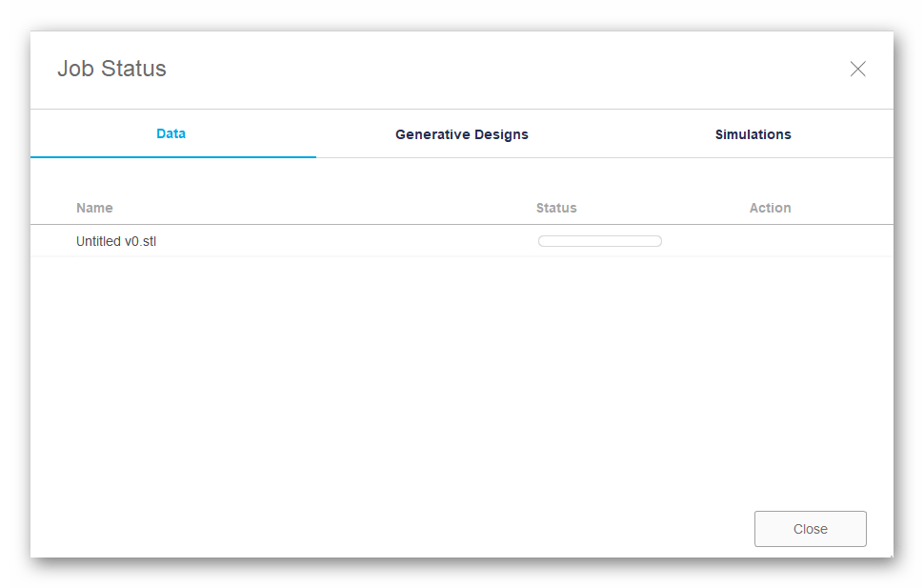924x588 pixels.
Task: Click empty Action cell of Untitled v0.stl
Action: click(x=770, y=242)
